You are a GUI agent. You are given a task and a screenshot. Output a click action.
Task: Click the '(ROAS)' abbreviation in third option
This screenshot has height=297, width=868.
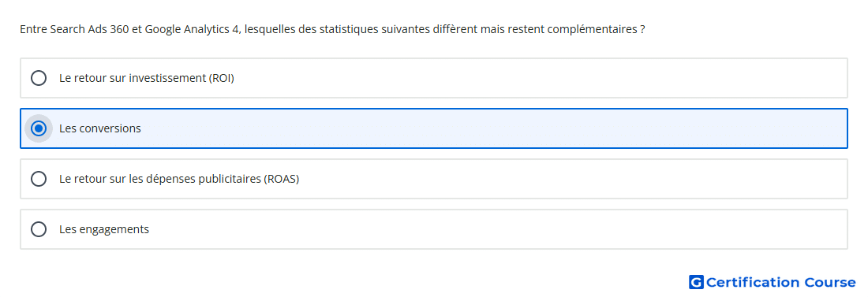coord(281,179)
